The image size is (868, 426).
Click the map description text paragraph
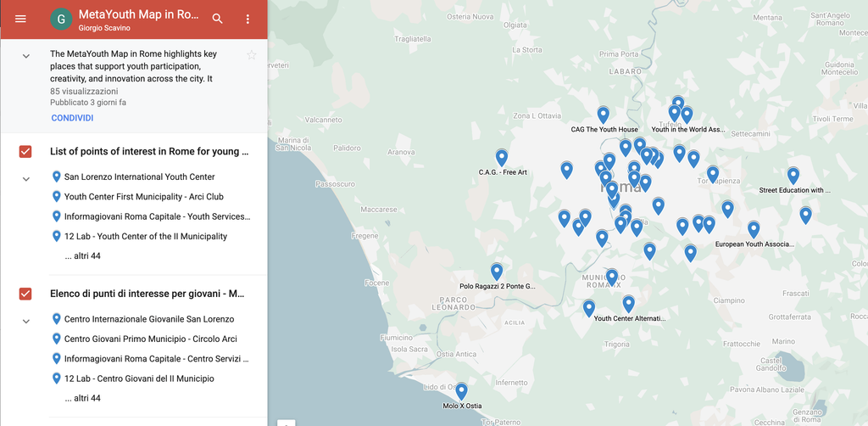coord(133,66)
